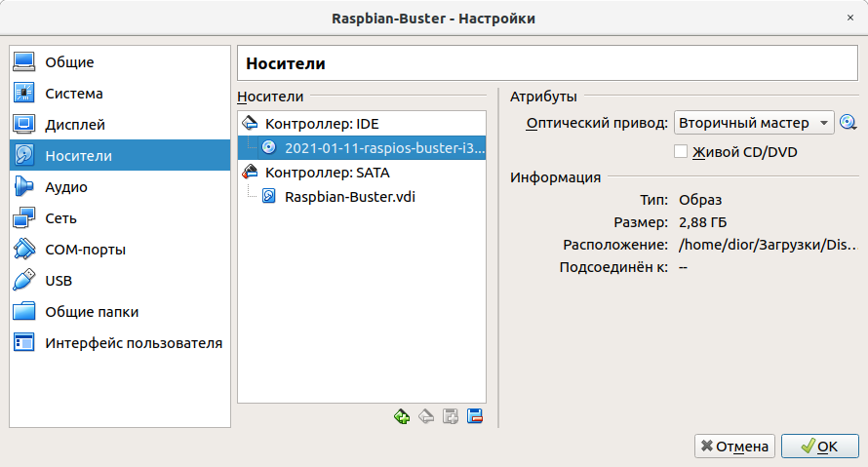
Task: Toggle the Живой CD/DVD checkbox
Action: 681,152
